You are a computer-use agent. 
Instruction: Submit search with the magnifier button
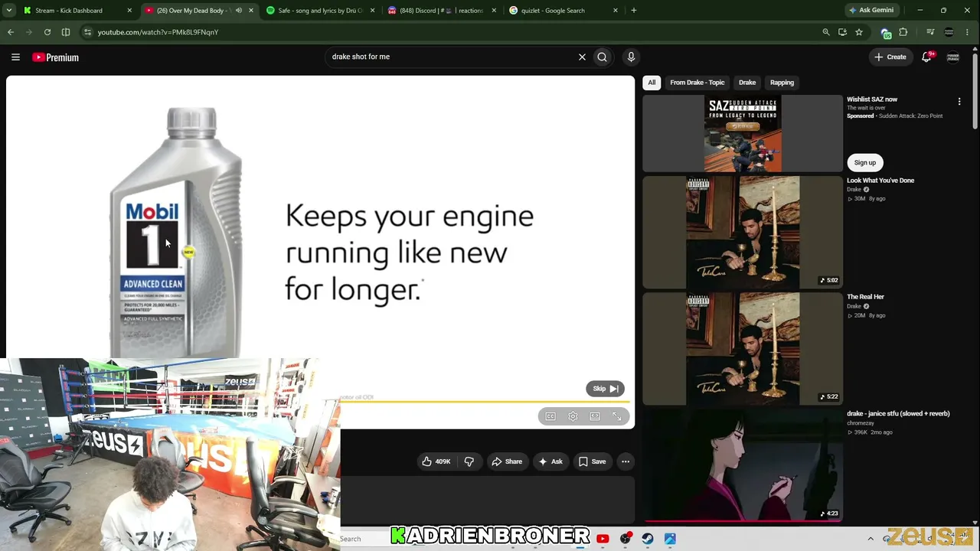pyautogui.click(x=603, y=57)
